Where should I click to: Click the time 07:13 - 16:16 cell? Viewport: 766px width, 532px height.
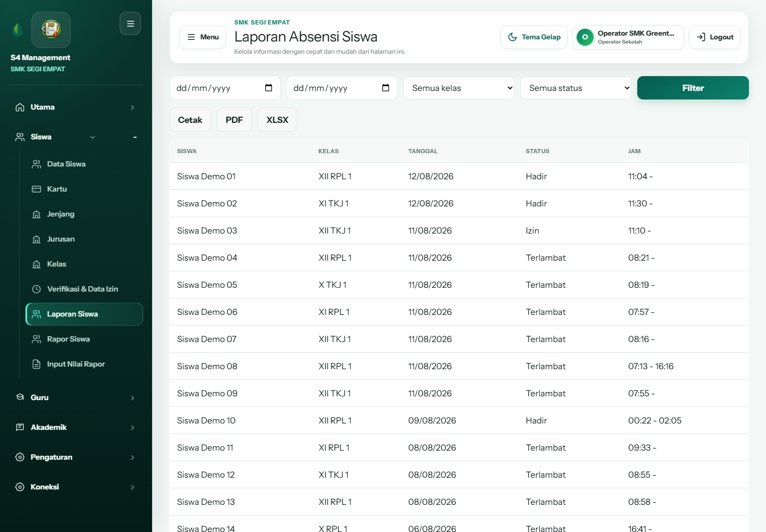(x=651, y=366)
